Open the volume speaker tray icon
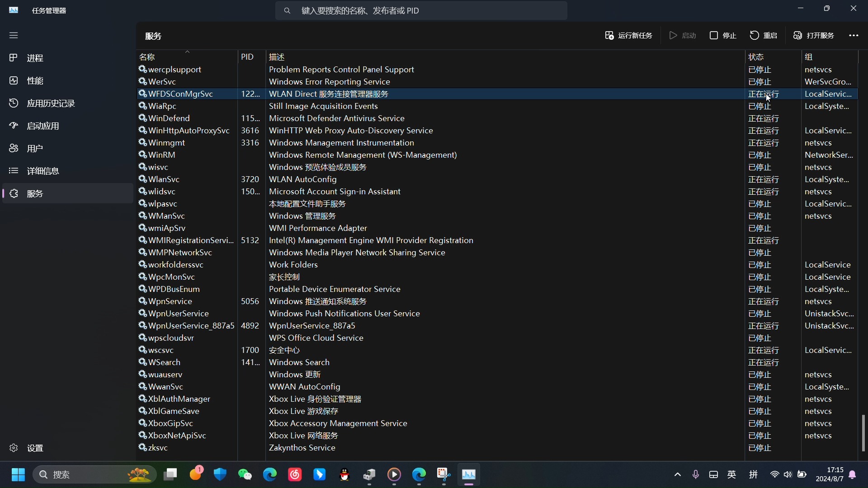 tap(788, 474)
